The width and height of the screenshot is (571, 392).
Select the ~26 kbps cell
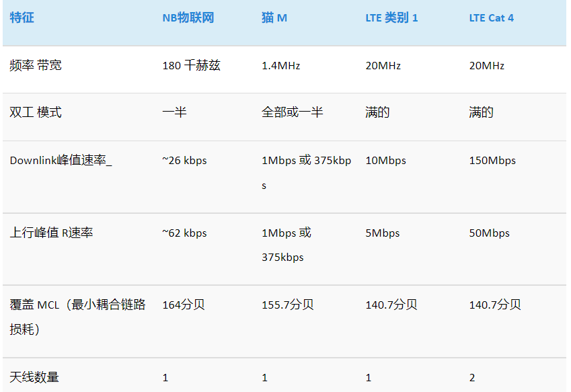click(x=184, y=161)
